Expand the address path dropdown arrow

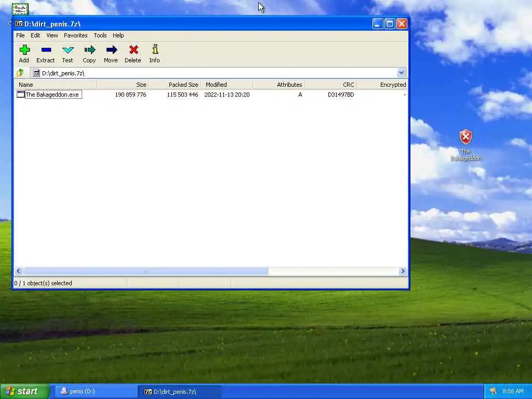(x=402, y=73)
